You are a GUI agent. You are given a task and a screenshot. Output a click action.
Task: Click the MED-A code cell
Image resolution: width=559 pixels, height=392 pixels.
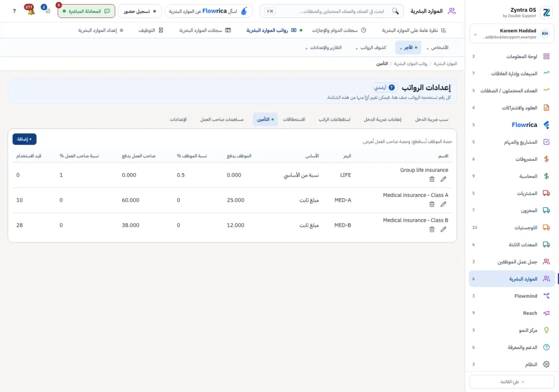[x=342, y=200]
